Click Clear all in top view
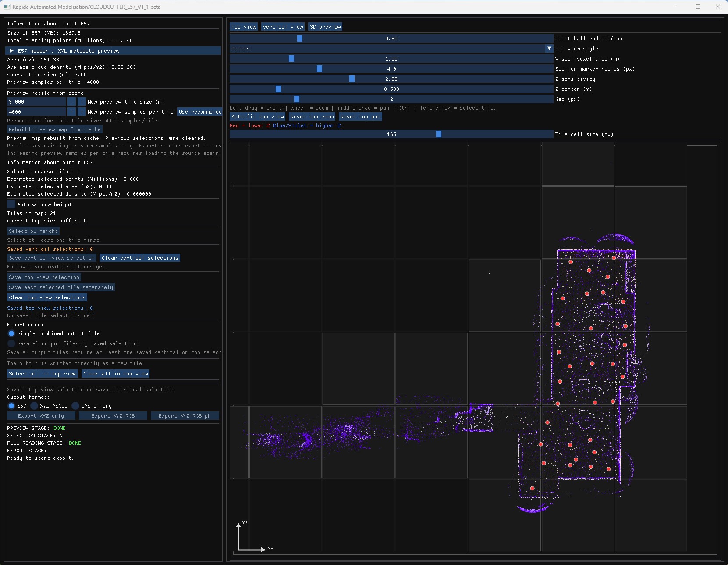The image size is (728, 565). pyautogui.click(x=116, y=374)
